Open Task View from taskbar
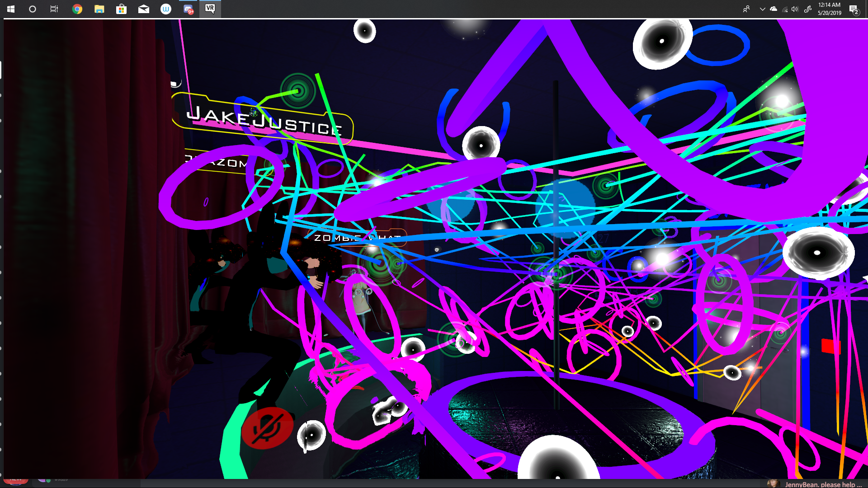Screen dimensions: 868x488 (54, 9)
